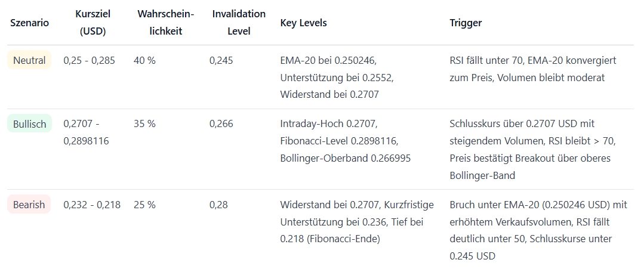This screenshot has height=275, width=644.
Task: Click the 40 % probability cell
Action: coord(144,60)
